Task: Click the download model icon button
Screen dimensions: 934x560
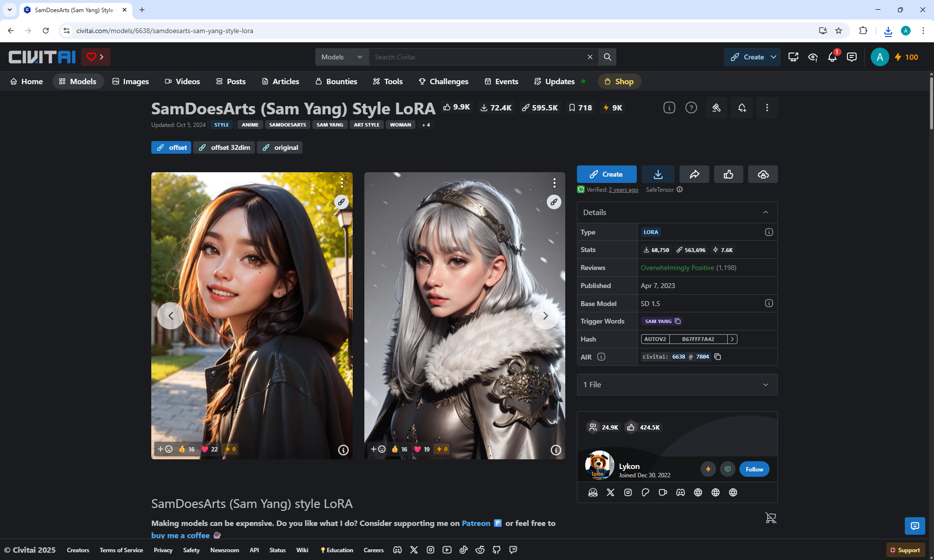Action: tap(658, 174)
